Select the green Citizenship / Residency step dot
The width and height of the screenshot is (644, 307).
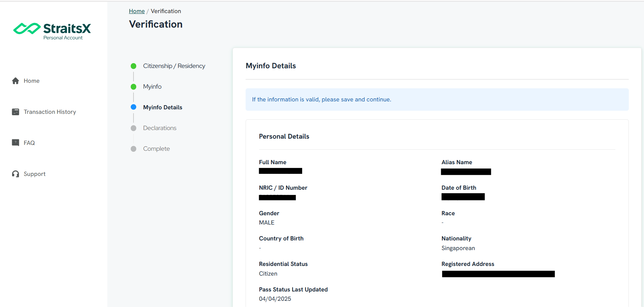pyautogui.click(x=133, y=66)
